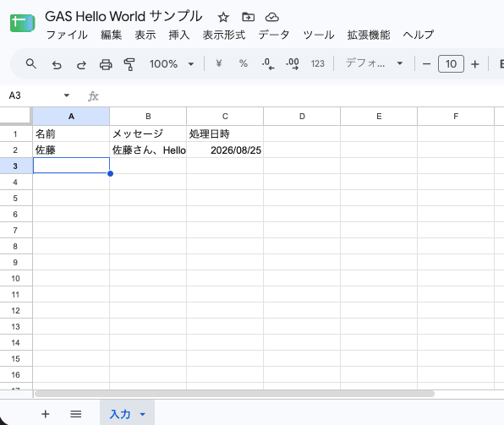The height and width of the screenshot is (425, 504).
Task: Click the search menus magnifier icon
Action: pos(30,64)
